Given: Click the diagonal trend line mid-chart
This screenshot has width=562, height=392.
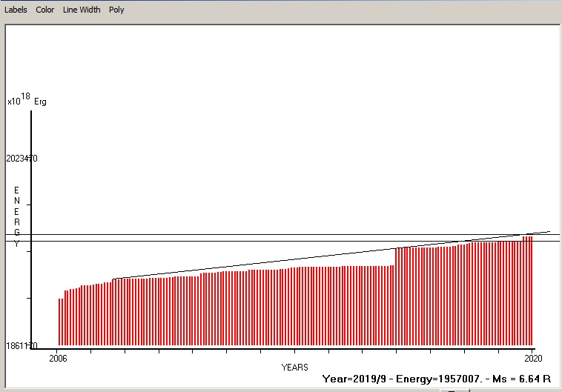Looking at the screenshot, I should [x=297, y=259].
